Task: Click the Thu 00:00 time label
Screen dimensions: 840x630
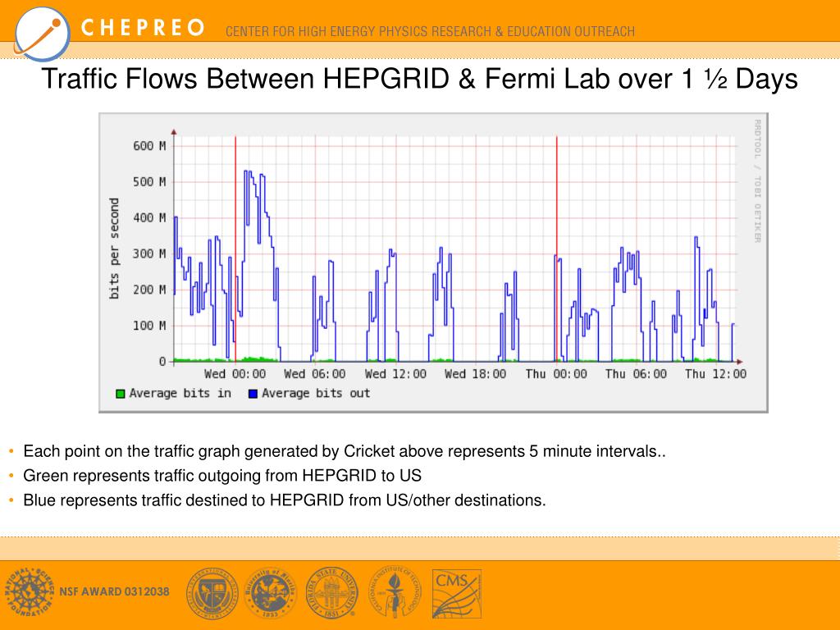Action: pos(556,374)
